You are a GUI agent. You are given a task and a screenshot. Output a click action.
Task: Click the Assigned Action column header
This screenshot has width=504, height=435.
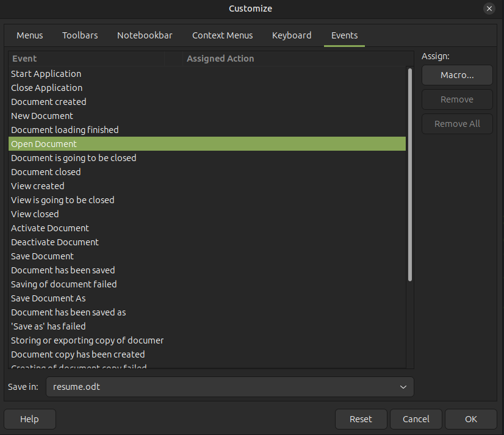coord(220,59)
